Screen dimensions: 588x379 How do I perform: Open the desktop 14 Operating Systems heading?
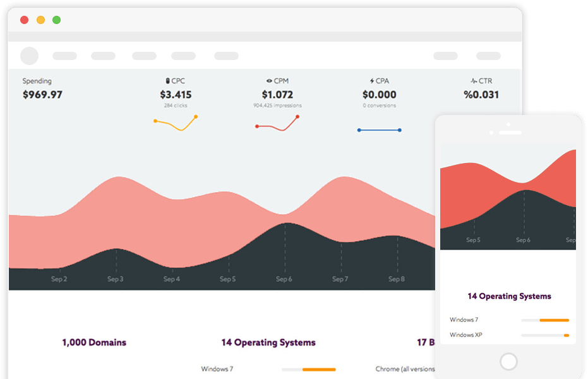(x=268, y=342)
